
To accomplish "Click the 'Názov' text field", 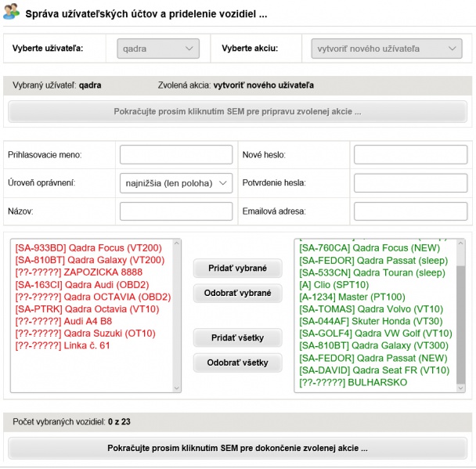I will click(x=176, y=211).
